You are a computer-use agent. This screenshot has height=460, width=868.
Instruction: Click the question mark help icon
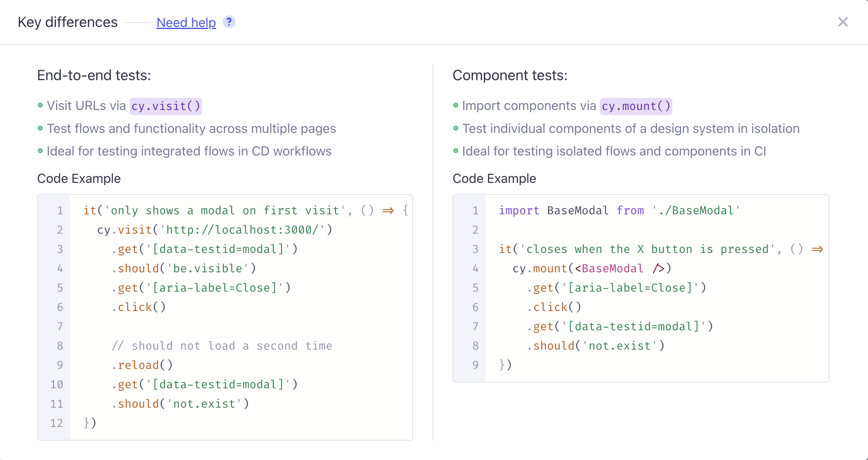229,22
